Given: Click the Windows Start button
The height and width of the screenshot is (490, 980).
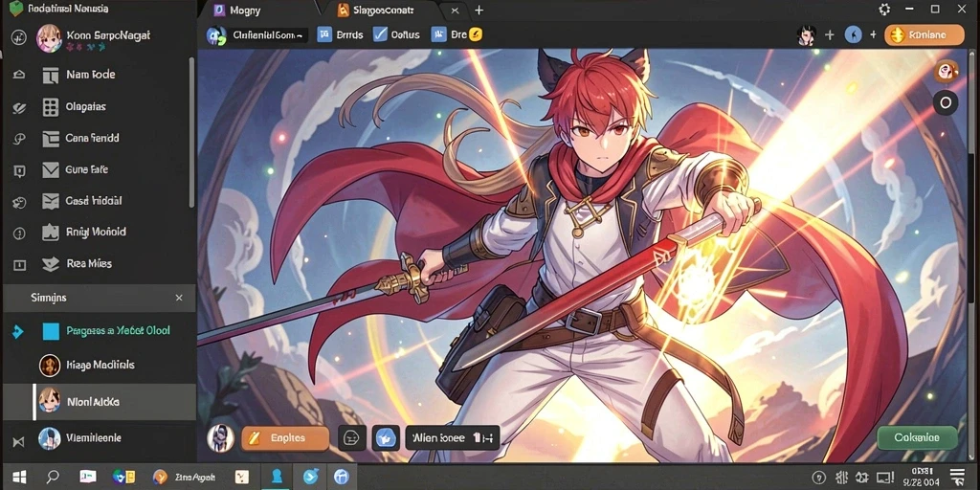Looking at the screenshot, I should coord(19,477).
